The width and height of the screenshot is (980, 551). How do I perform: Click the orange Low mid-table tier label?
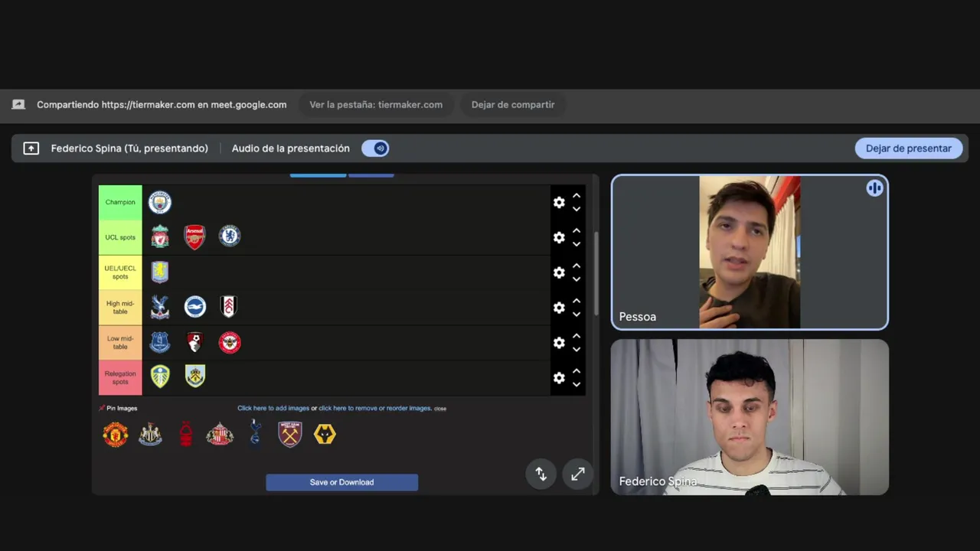120,343
